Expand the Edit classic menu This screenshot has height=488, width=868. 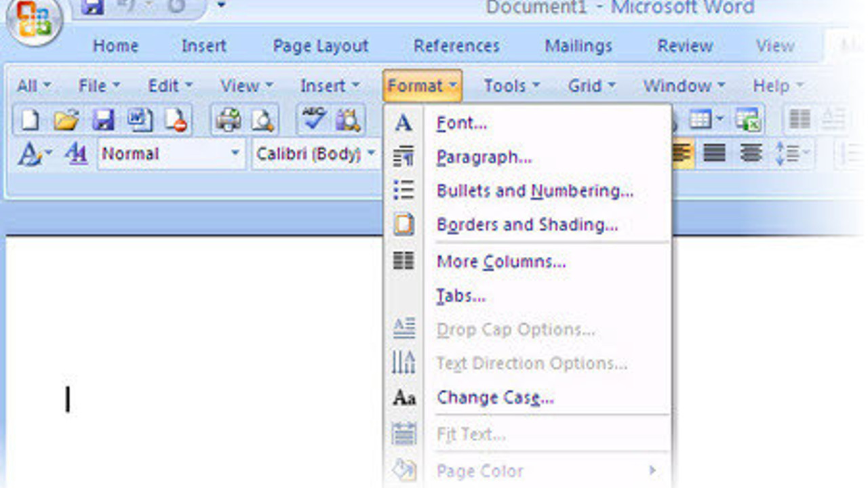point(170,86)
